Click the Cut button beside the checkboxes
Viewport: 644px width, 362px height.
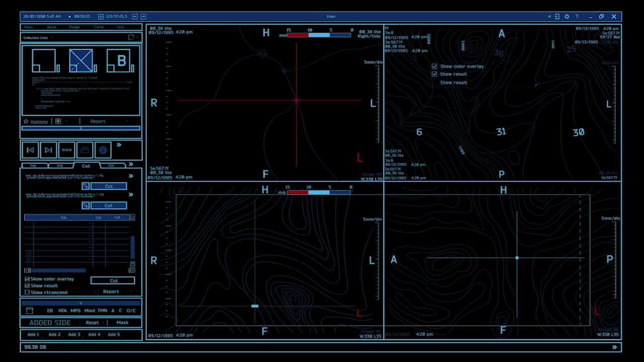(x=113, y=281)
